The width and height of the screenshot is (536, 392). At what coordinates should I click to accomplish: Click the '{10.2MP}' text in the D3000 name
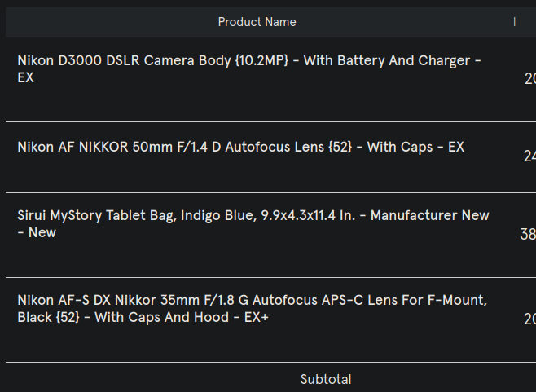click(261, 61)
